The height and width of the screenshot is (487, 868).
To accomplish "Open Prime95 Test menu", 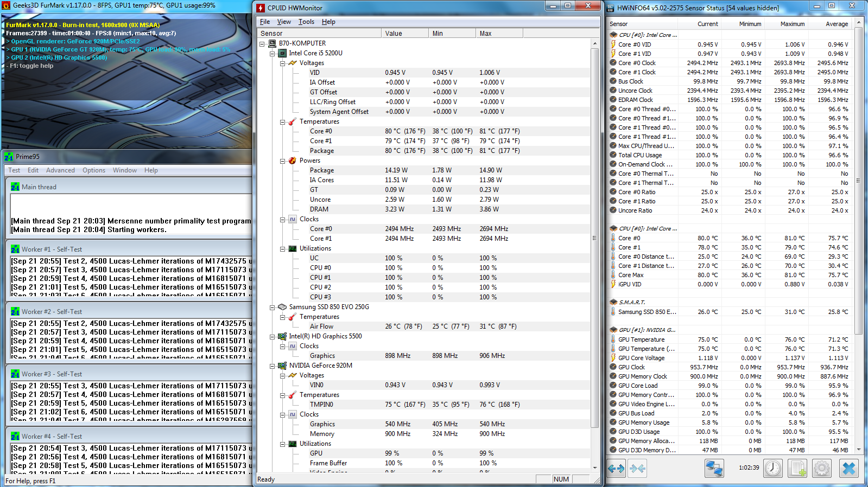I will pos(14,170).
